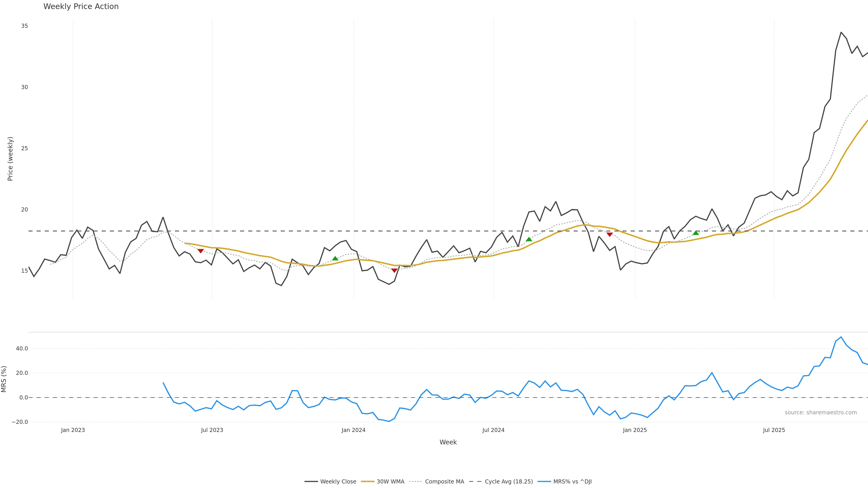Select the Jul 2025 x-axis label

[x=774, y=430]
